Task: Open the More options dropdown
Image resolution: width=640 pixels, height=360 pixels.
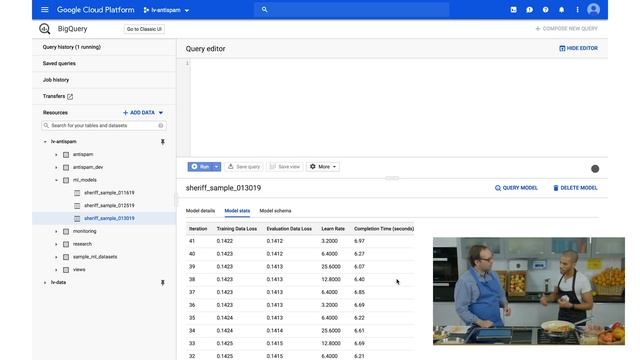Action: click(x=323, y=167)
